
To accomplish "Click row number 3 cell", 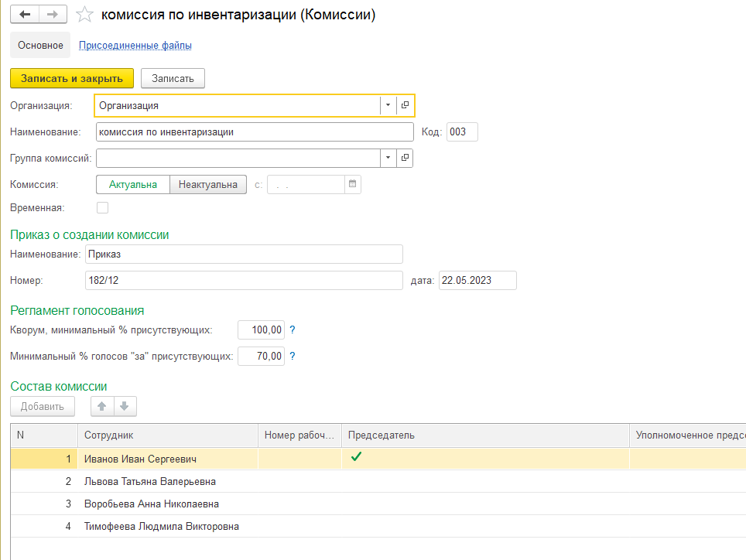I will [x=44, y=504].
